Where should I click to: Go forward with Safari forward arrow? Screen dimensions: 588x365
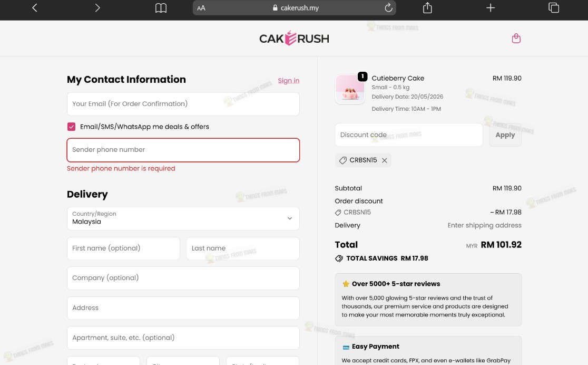(x=97, y=7)
